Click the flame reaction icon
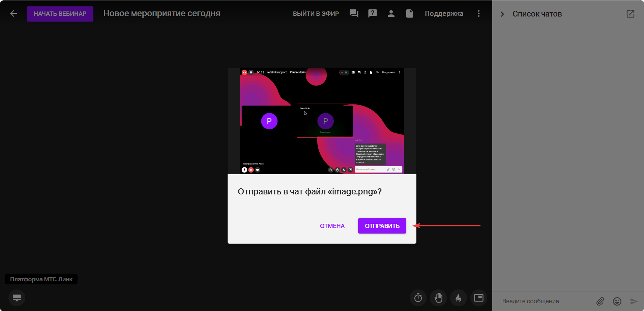The width and height of the screenshot is (644, 311). click(x=458, y=298)
